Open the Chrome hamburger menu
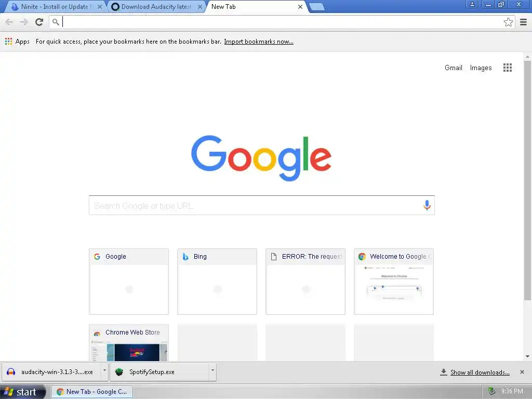Image resolution: width=532 pixels, height=399 pixels. click(x=523, y=22)
